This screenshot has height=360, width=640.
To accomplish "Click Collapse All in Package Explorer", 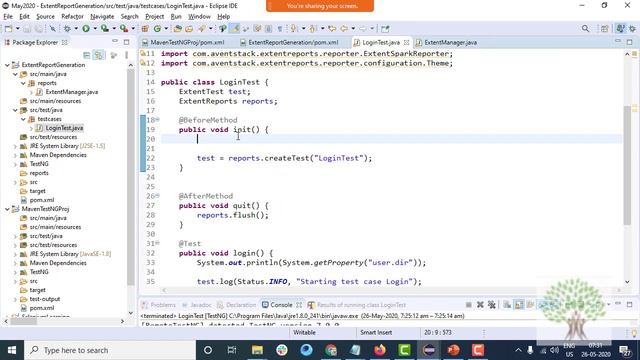I will pyautogui.click(x=87, y=55).
